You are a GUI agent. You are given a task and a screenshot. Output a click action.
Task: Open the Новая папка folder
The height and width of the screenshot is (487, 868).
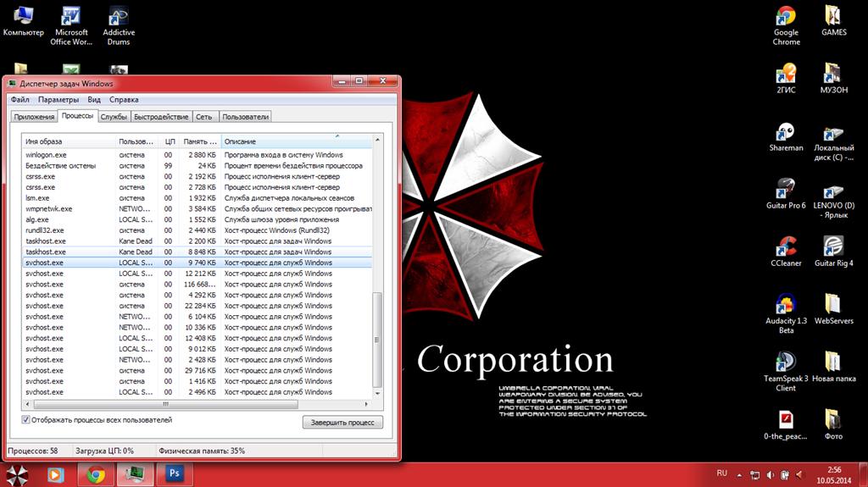coord(834,367)
